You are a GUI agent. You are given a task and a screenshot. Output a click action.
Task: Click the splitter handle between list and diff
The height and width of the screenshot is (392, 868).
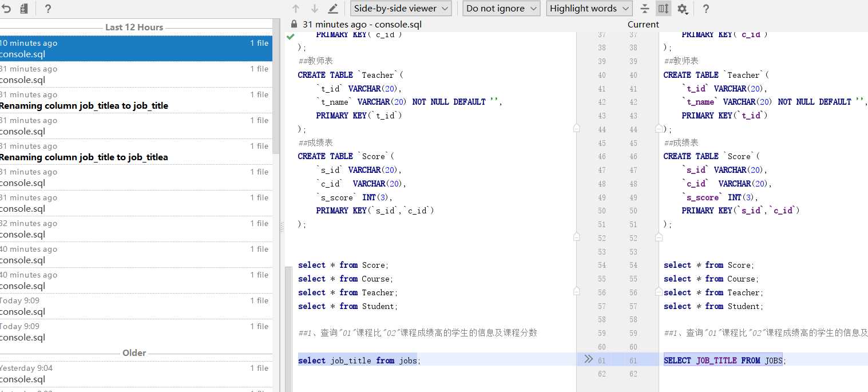(x=282, y=227)
